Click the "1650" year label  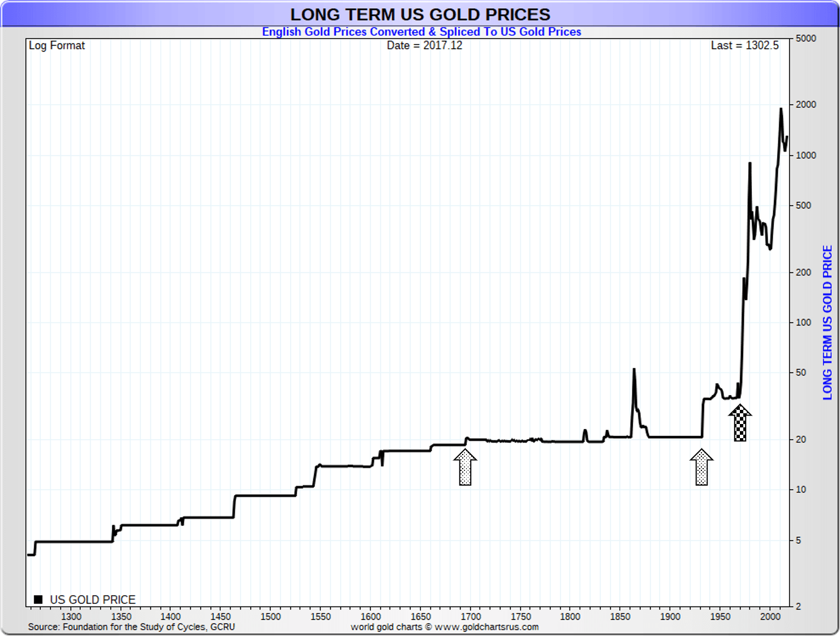[x=420, y=616]
